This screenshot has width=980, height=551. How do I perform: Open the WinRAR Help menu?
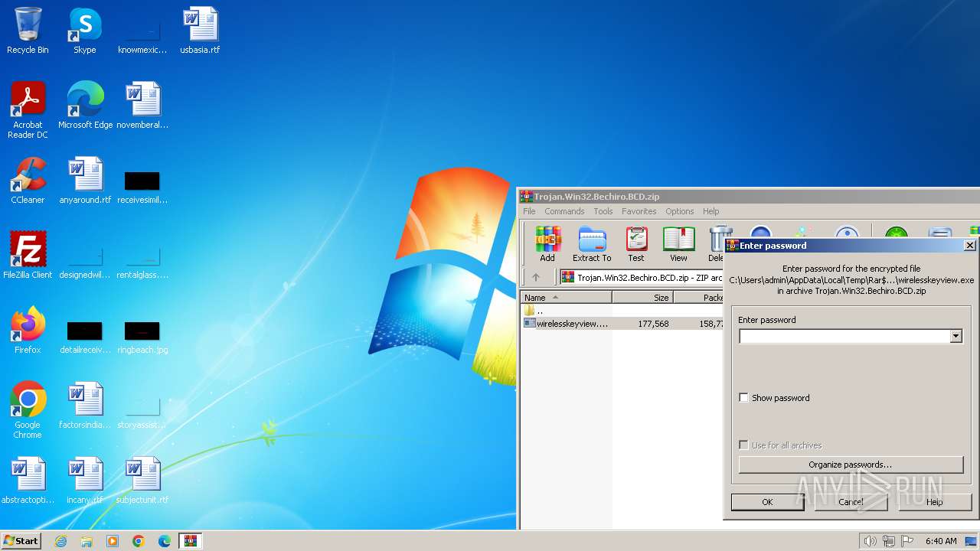click(711, 211)
